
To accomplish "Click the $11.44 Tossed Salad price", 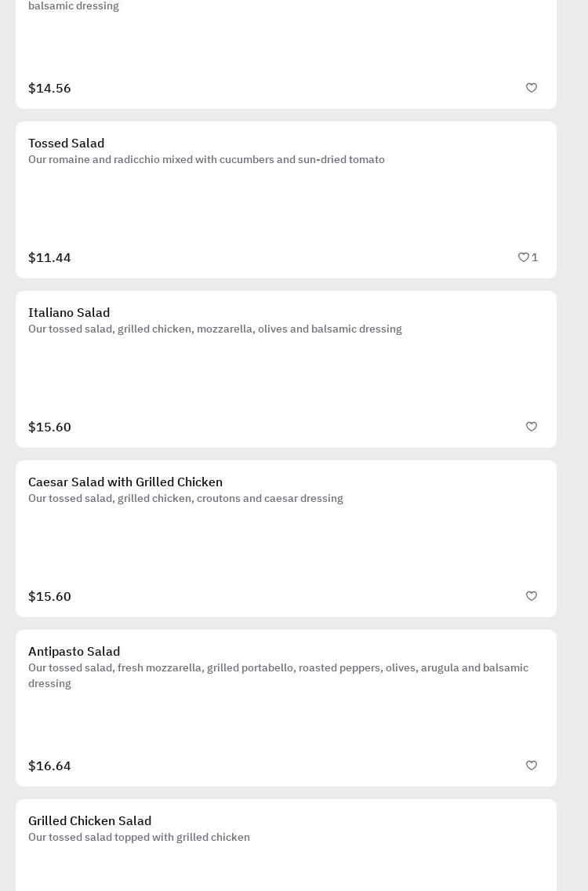I will pyautogui.click(x=49, y=258).
